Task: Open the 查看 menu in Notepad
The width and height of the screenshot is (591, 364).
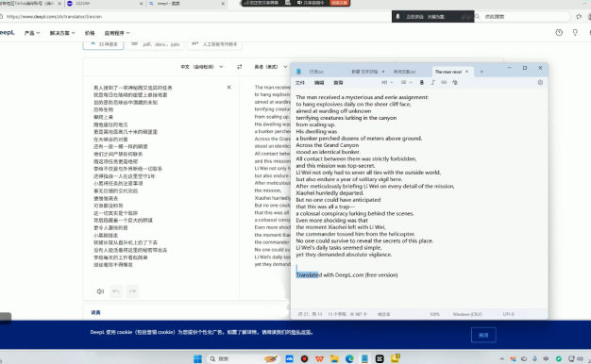Action: 338,82
